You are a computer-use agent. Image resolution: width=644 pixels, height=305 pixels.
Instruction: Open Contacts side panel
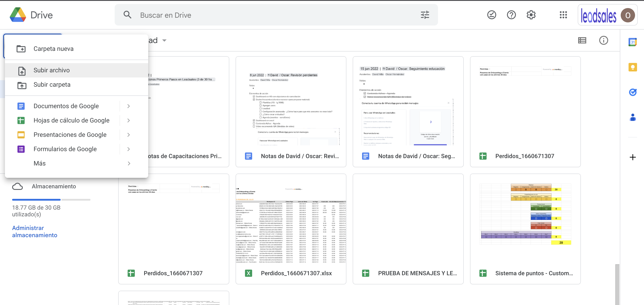click(633, 117)
